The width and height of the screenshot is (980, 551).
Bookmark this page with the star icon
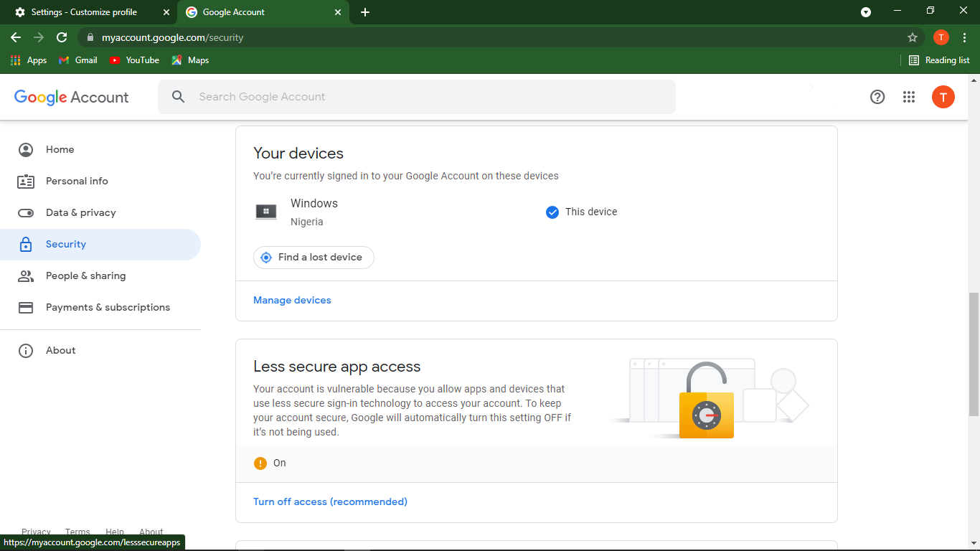tap(913, 37)
